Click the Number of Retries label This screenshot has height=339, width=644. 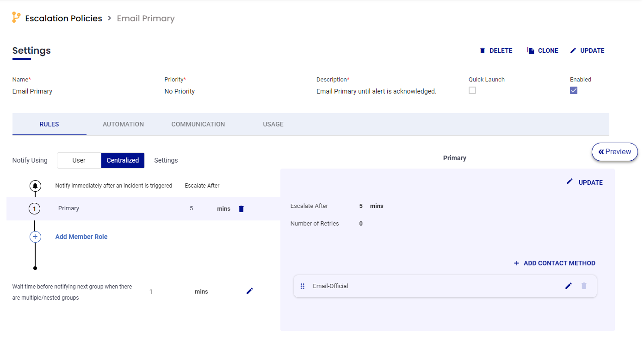(x=315, y=224)
